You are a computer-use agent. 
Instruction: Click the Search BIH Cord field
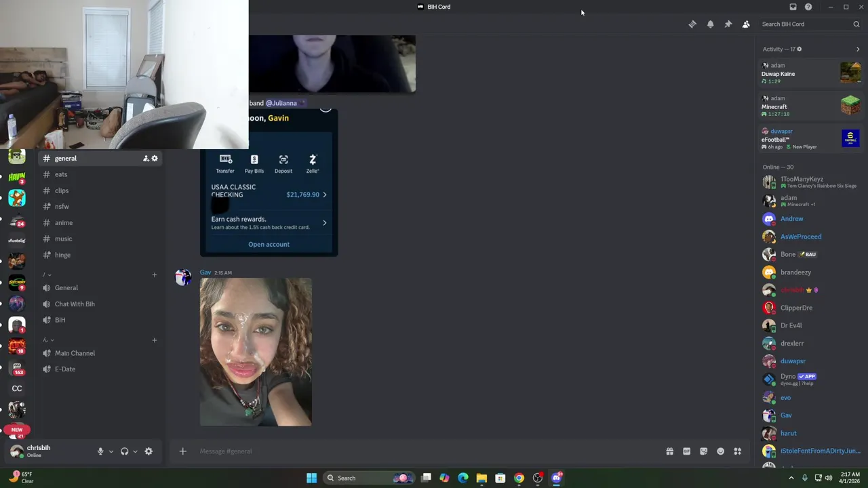810,24
